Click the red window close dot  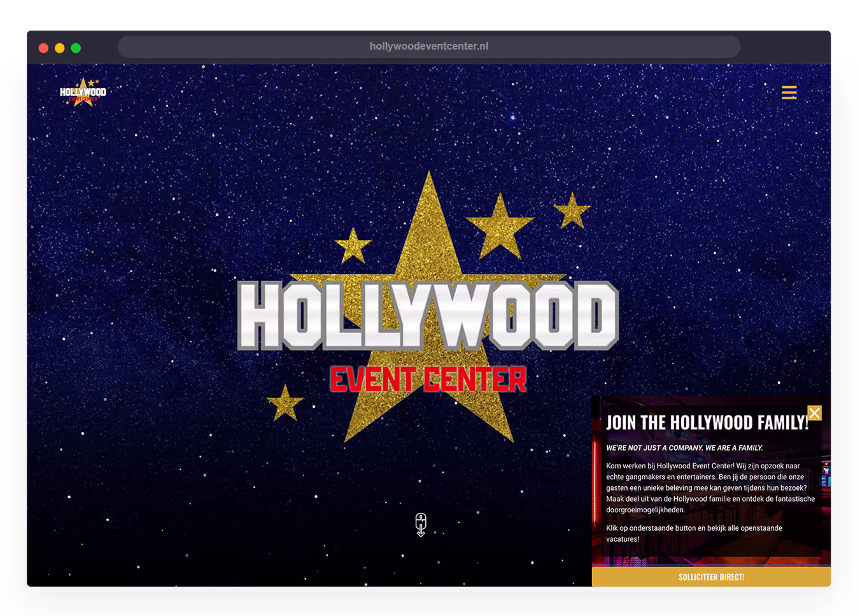tap(43, 48)
